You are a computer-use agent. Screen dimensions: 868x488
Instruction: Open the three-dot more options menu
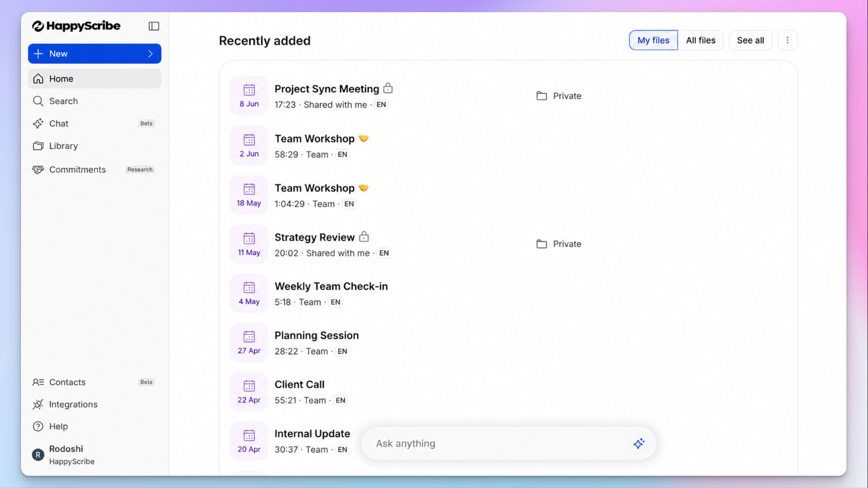(x=787, y=40)
